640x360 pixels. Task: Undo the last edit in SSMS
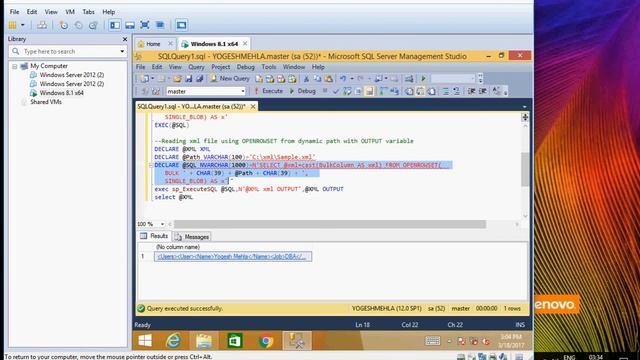click(343, 78)
